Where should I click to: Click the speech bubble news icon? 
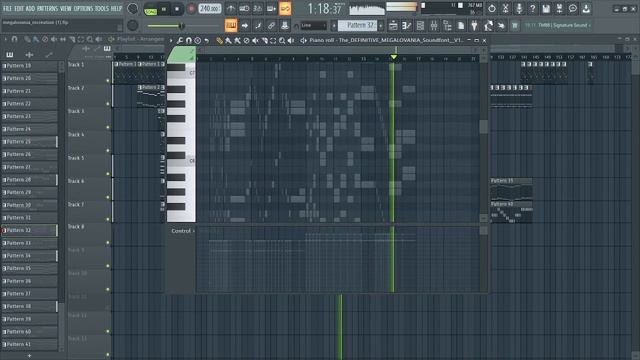573,8
